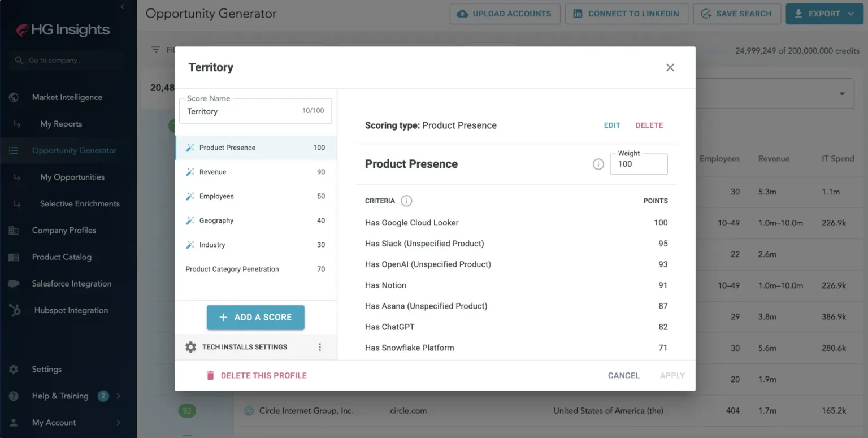Select the Industry score row
Screen dimensions: 868x438
(256, 245)
